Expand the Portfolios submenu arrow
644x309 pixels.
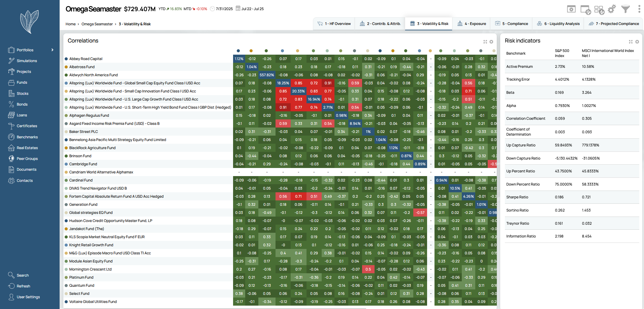point(52,50)
